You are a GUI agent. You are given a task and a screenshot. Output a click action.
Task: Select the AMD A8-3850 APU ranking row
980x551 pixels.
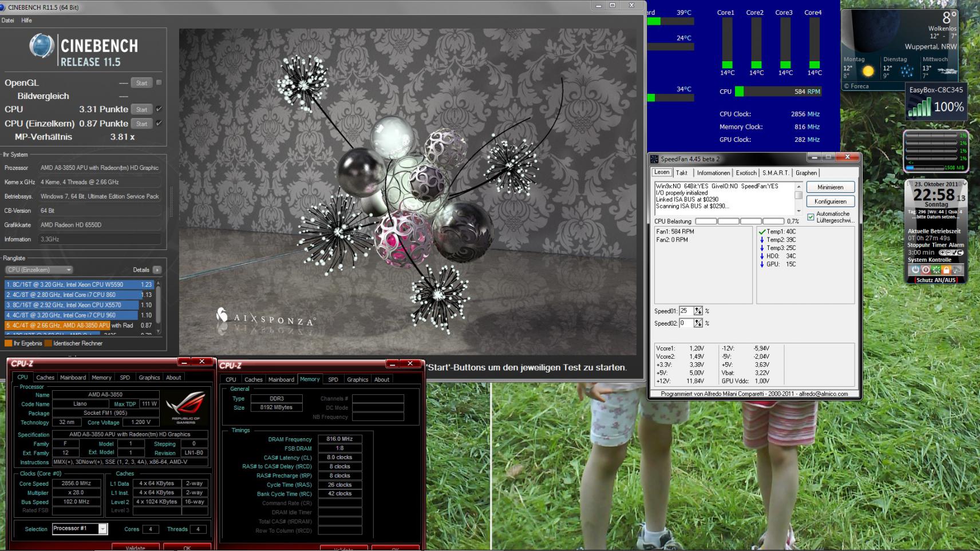point(79,326)
